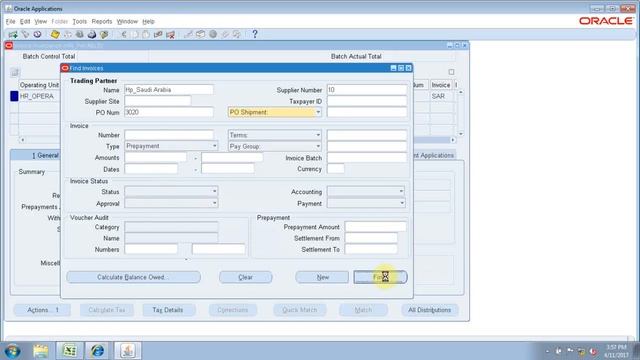
Task: Open the Pay Group dropdown
Action: tap(318, 146)
